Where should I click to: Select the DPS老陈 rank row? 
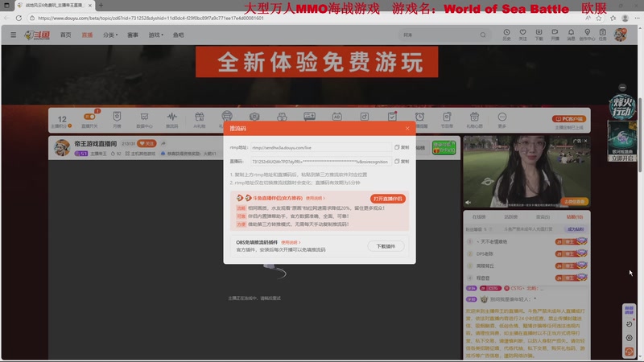[526, 253]
